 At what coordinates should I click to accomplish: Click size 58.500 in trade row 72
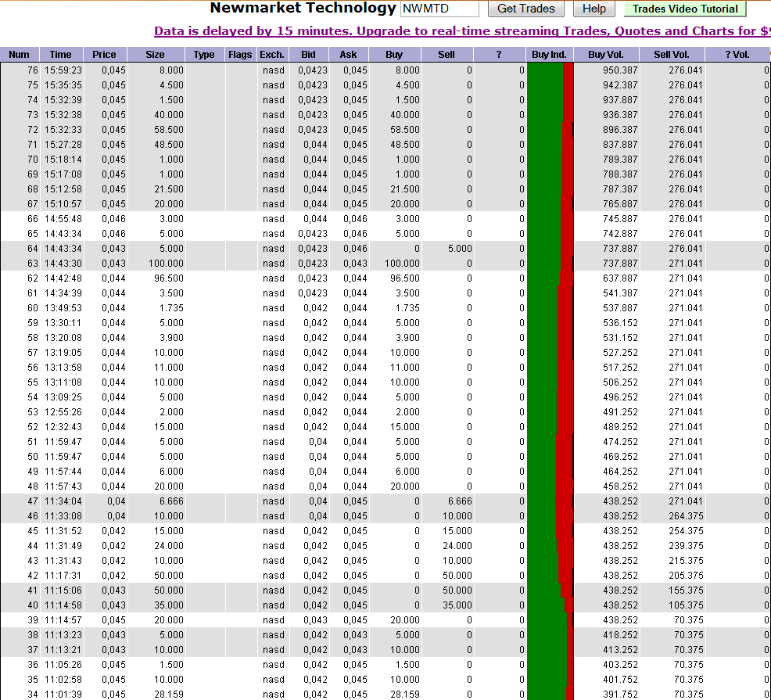pos(169,130)
